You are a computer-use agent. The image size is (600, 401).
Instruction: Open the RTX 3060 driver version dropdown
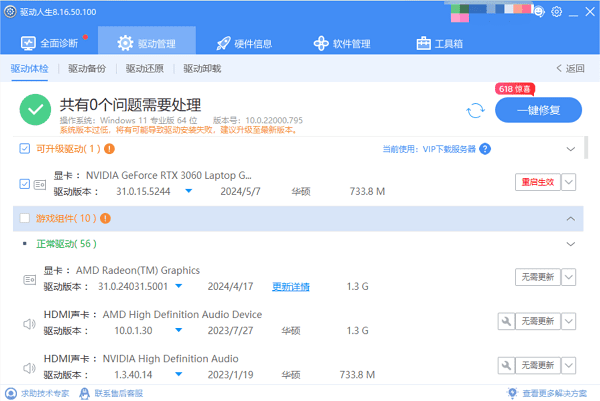[188, 191]
